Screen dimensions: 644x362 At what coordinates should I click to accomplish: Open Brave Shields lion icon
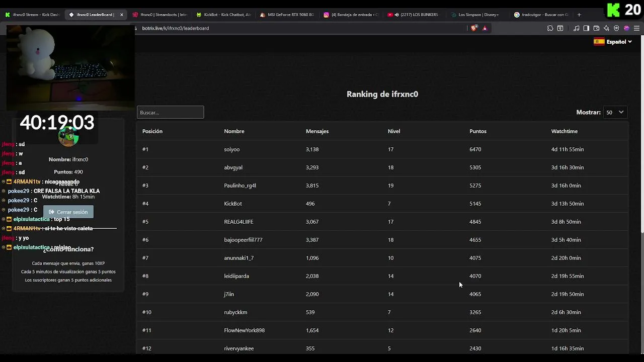[473, 28]
